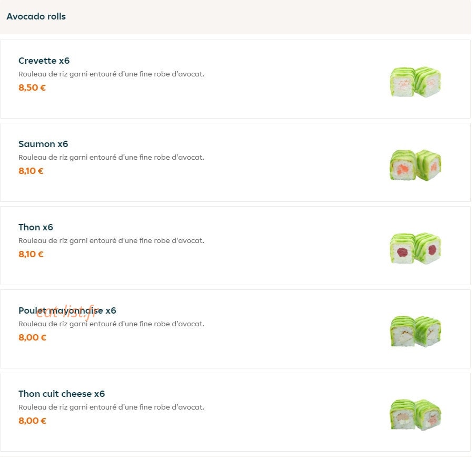Open the Thon x6 roll photo
This screenshot has width=476, height=457.
tap(415, 248)
